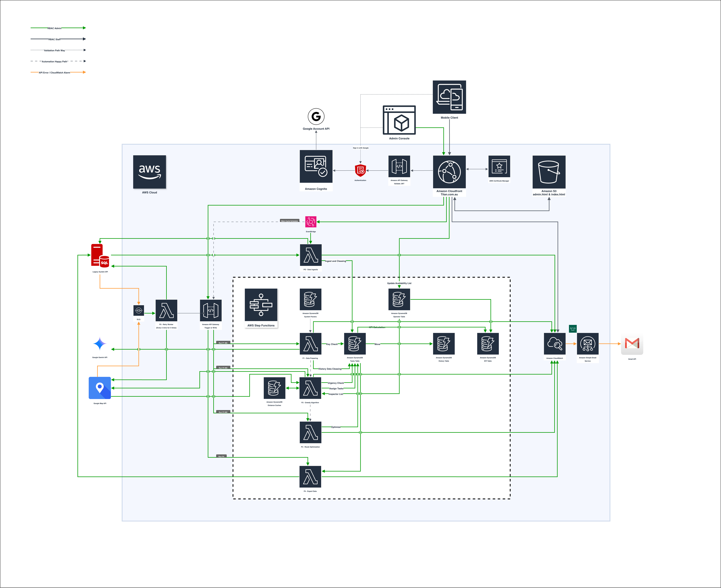Viewport: 721px width, 588px height.
Task: Select the 'Move' edge label
Action: click(377, 344)
